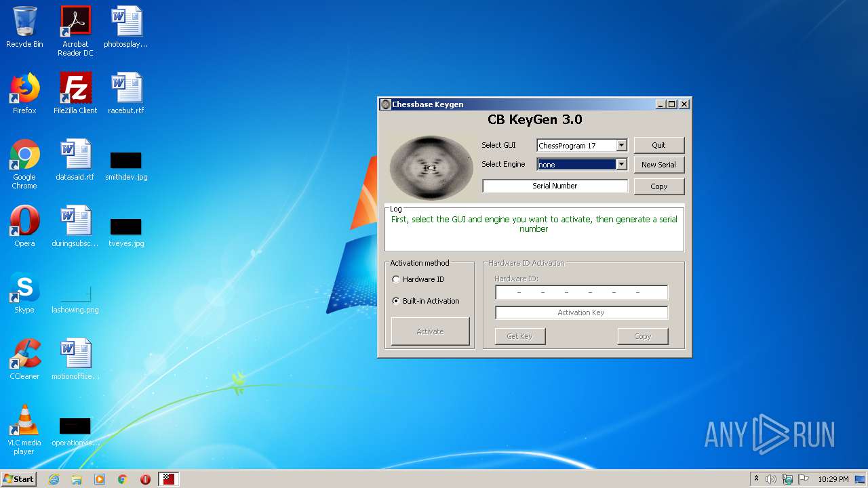Open Windows Media Player taskbar icon

pos(100,479)
